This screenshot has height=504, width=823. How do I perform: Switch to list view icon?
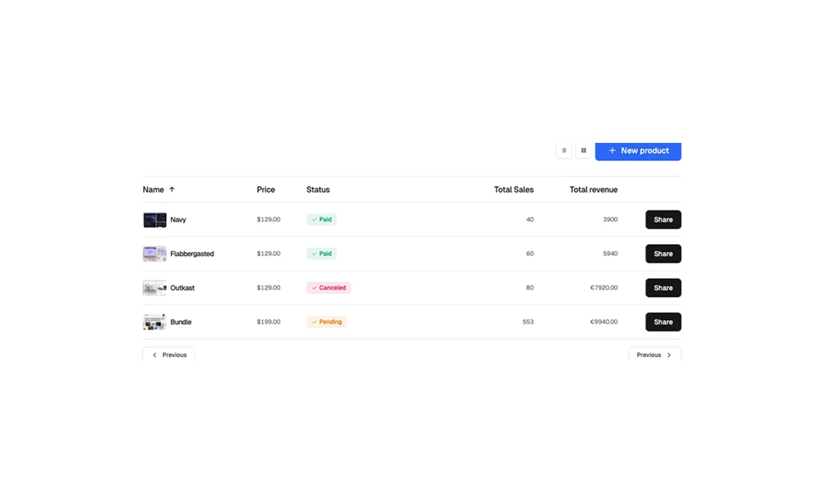click(564, 151)
